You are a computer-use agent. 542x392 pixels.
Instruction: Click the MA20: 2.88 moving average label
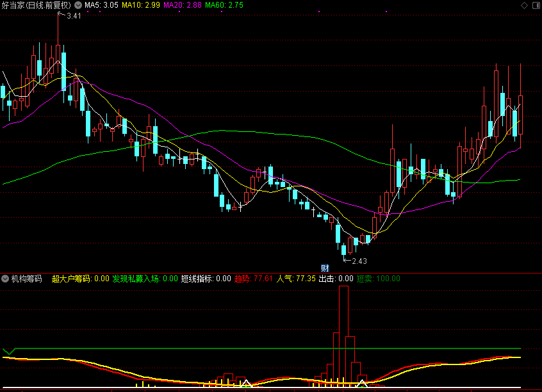[183, 5]
